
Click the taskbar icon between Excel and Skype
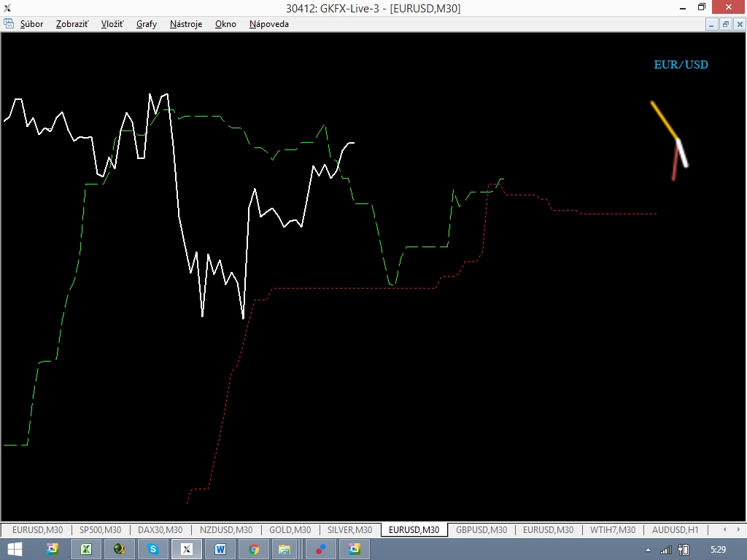click(x=119, y=549)
